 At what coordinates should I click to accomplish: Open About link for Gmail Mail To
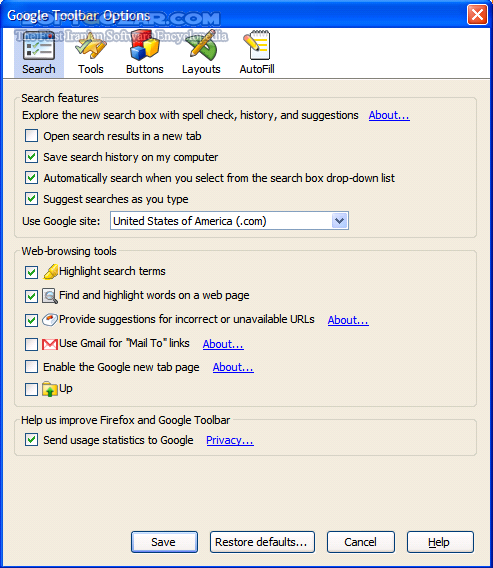pyautogui.click(x=223, y=344)
